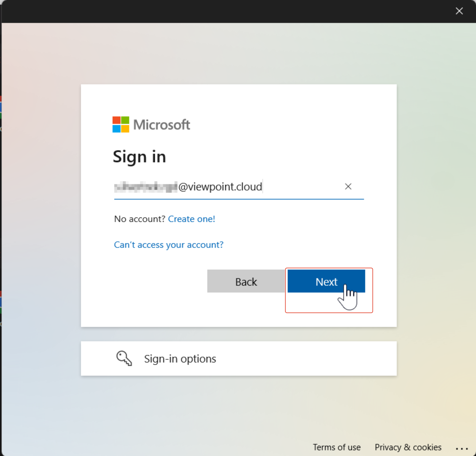Viewport: 476px width, 456px height.
Task: Close the sign-in dialog window
Action: (459, 11)
